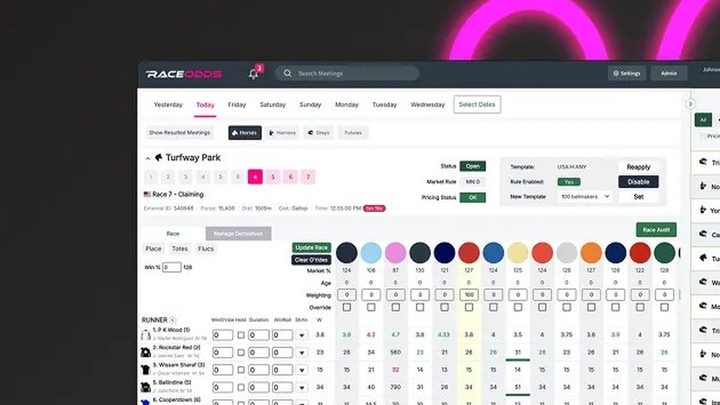Tick the Hold checkbox for P K Wood
This screenshot has width=720, height=405.
pyautogui.click(x=241, y=335)
